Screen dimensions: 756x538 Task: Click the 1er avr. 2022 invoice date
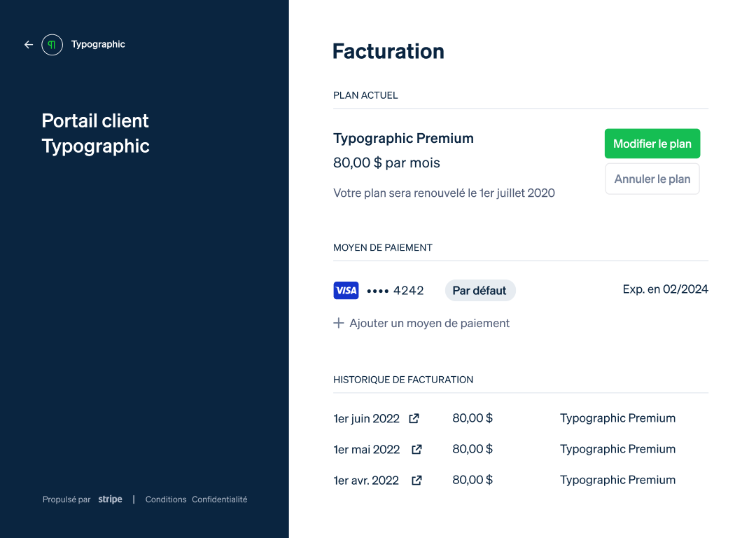click(x=366, y=481)
